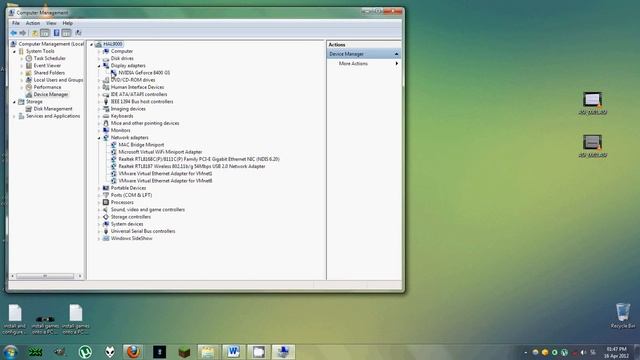Select Event Viewer in console tree
The image size is (640, 360).
tap(47, 66)
